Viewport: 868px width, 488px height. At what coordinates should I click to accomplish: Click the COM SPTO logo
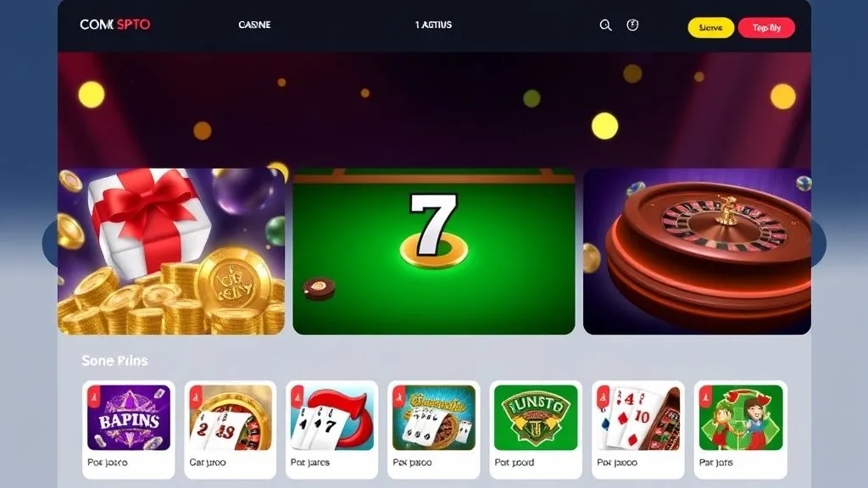tap(114, 25)
